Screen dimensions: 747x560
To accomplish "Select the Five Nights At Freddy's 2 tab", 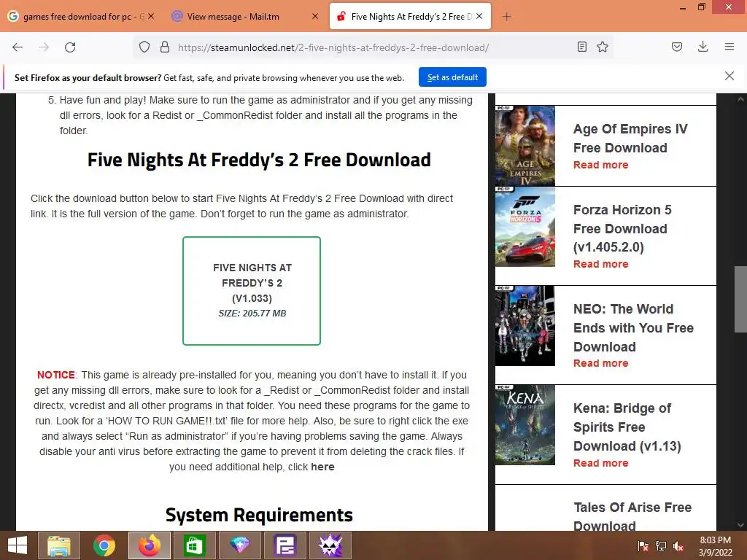I will 410,16.
